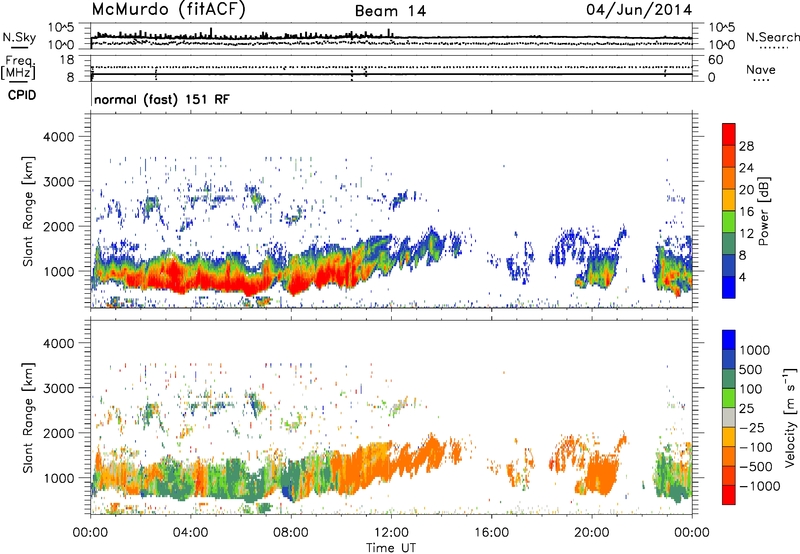Click the "3000" tick on the Velocity panel
The height and width of the screenshot is (554, 800).
58,388
